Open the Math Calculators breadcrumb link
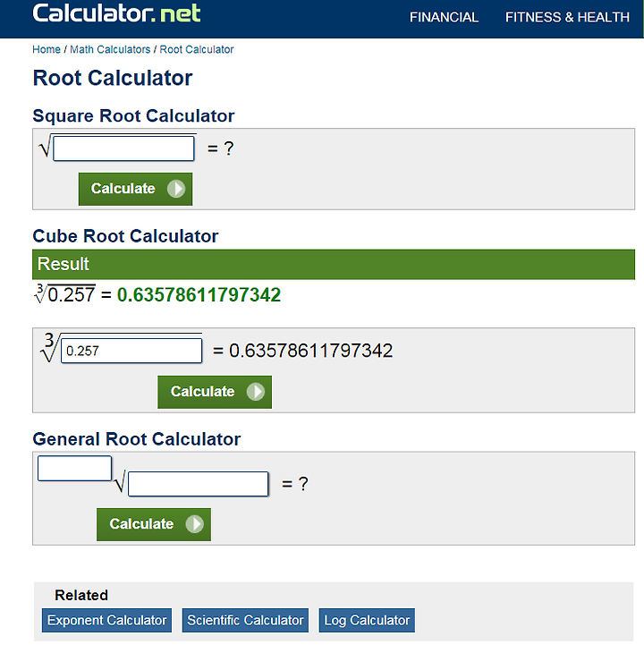644x670 pixels. click(110, 49)
